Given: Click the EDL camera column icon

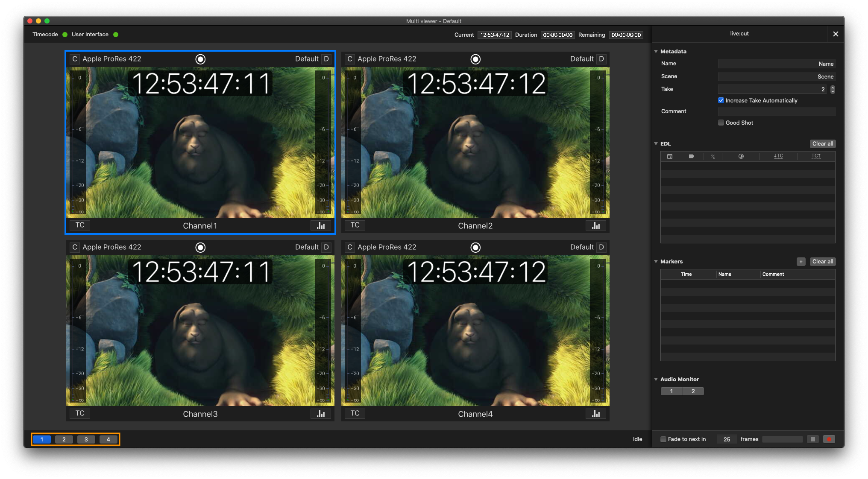Looking at the screenshot, I should pos(692,156).
